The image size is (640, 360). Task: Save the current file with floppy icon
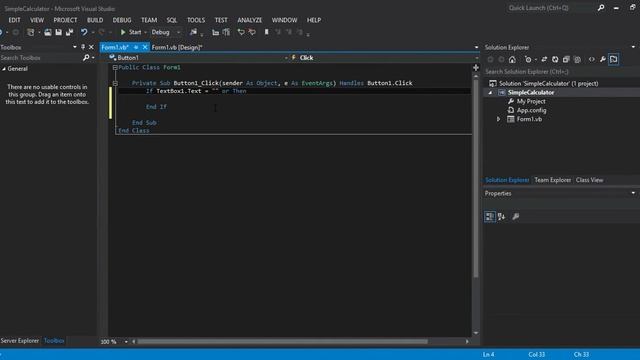tap(58, 32)
